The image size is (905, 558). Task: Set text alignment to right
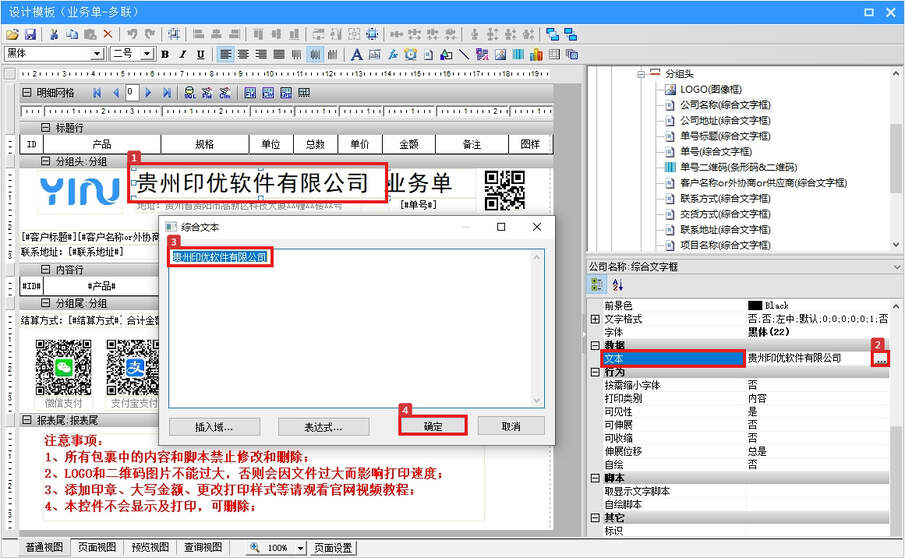(261, 54)
